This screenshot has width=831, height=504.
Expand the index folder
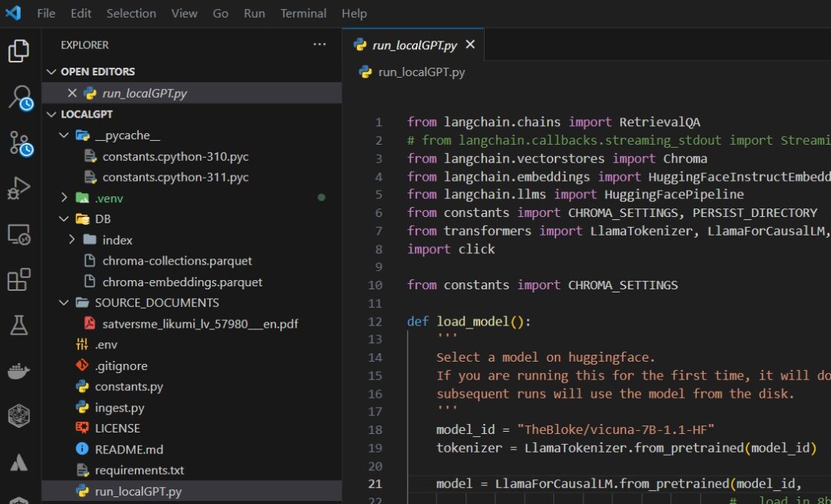72,239
